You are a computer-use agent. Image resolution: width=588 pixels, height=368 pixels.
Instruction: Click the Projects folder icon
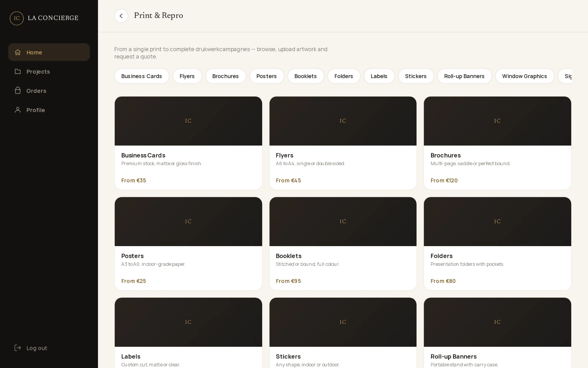tap(18, 71)
